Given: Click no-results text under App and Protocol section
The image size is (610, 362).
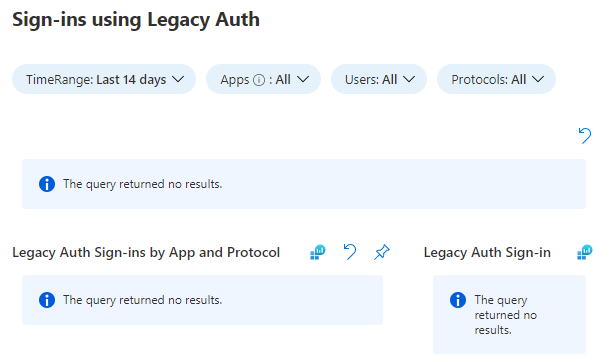Looking at the screenshot, I should (142, 300).
